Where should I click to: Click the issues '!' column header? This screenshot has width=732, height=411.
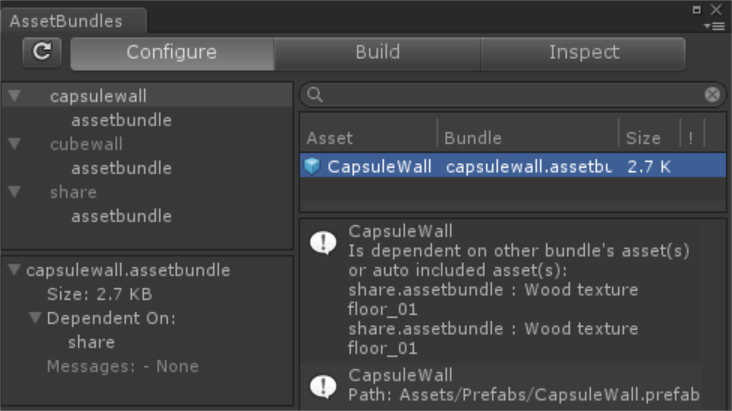pyautogui.click(x=690, y=138)
